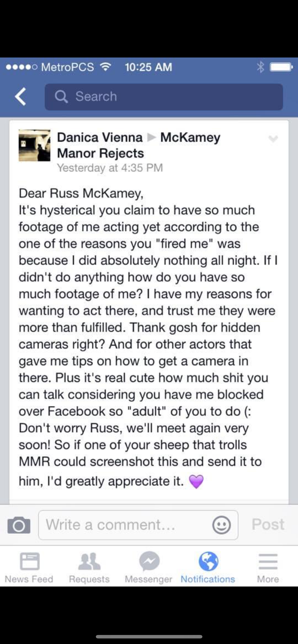Image resolution: width=298 pixels, height=644 pixels.
Task: Click the Write a comment field
Action: pos(138,525)
